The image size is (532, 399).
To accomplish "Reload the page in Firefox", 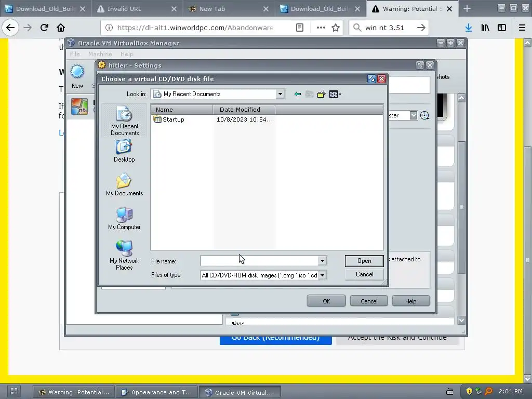I will (x=44, y=28).
